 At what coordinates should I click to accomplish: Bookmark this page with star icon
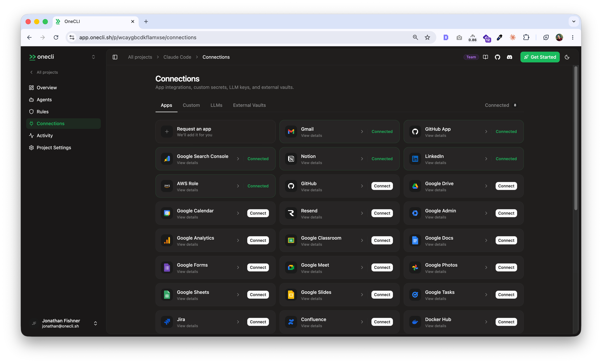point(427,37)
